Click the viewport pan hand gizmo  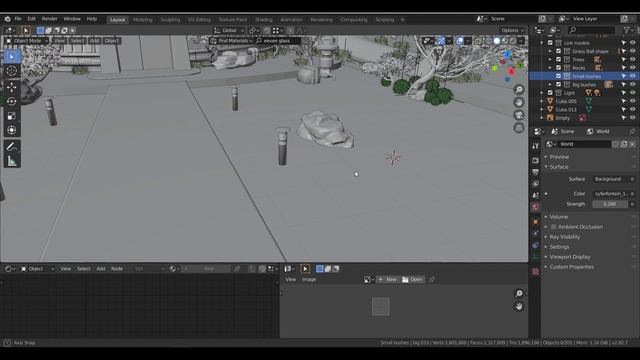[519, 102]
